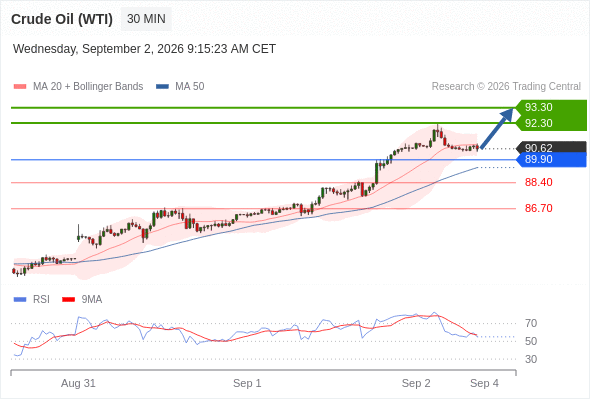The image size is (590, 400).
Task: Click the RSI 70 level label
Action: coord(531,323)
